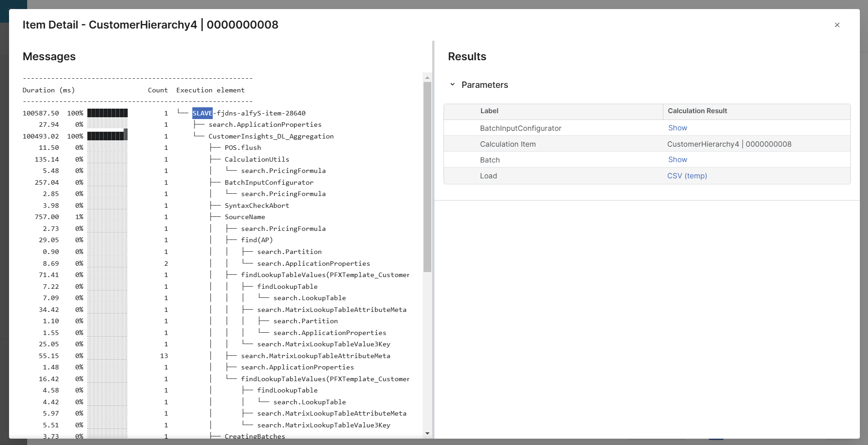Click the Messages vertical scrollbar thumb

point(427,177)
